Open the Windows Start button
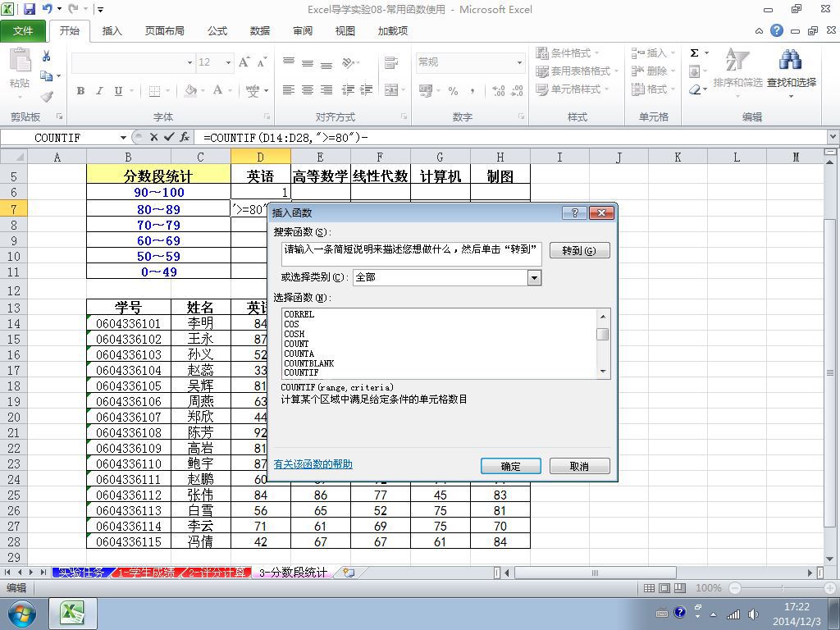Screen dimensions: 840x630 22,614
